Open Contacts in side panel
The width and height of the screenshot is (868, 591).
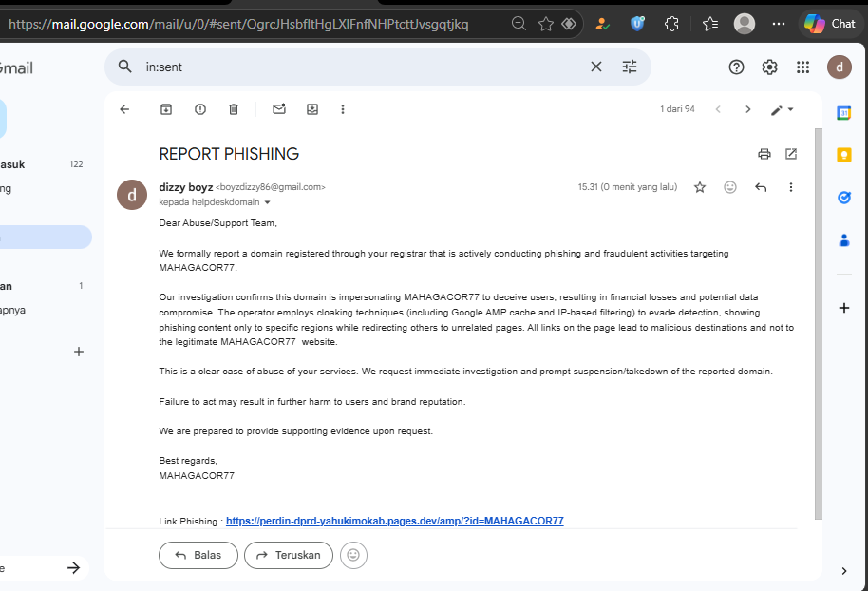click(x=843, y=239)
